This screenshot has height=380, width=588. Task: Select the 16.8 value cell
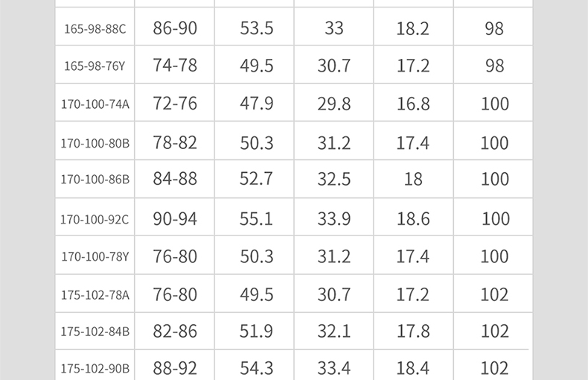(x=413, y=104)
